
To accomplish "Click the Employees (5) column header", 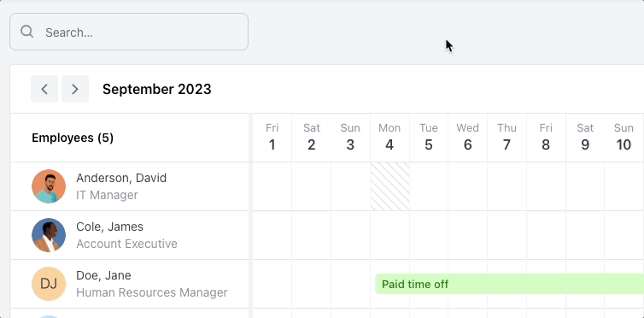I will pyautogui.click(x=73, y=138).
